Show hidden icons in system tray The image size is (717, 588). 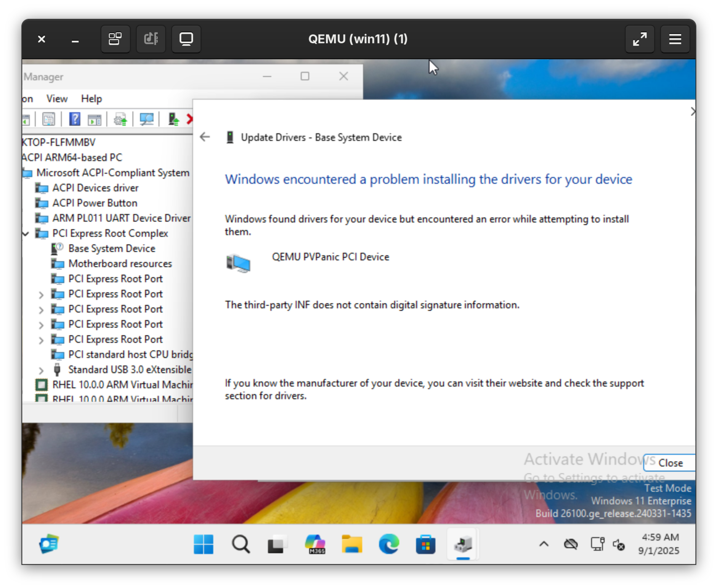(544, 544)
